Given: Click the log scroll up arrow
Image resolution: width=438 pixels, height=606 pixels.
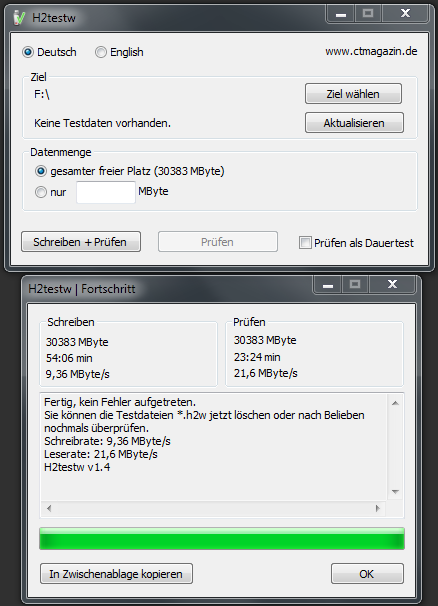Looking at the screenshot, I should pos(395,403).
